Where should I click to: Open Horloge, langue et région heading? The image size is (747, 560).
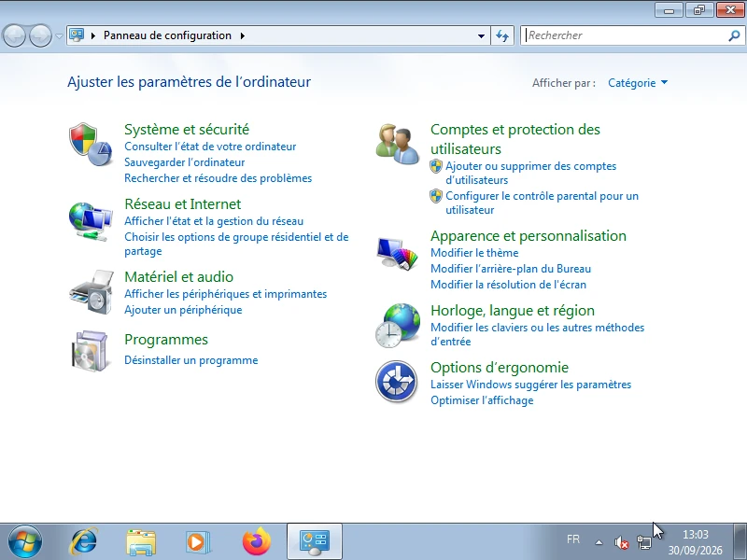coord(512,311)
